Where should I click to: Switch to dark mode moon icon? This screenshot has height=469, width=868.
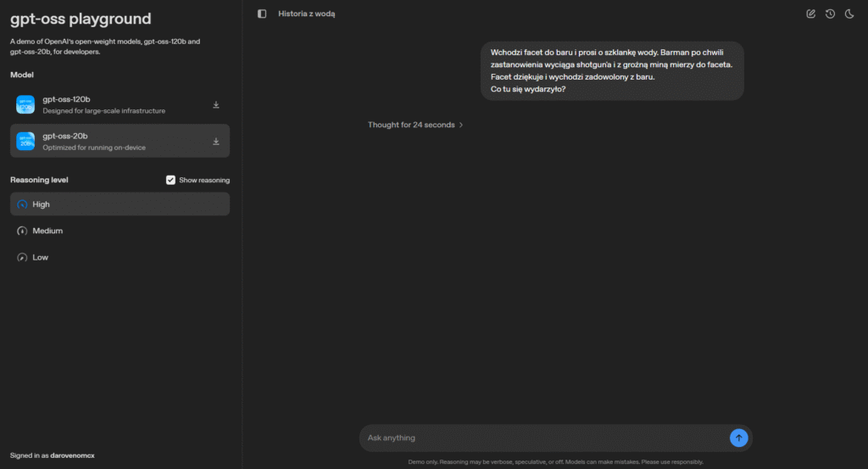849,14
